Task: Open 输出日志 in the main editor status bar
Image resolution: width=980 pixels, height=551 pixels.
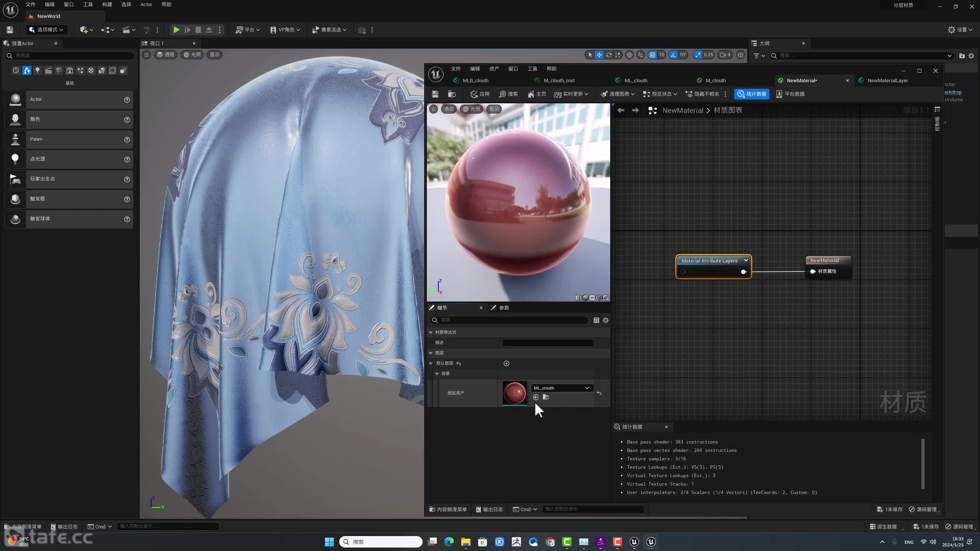Action: (x=64, y=527)
